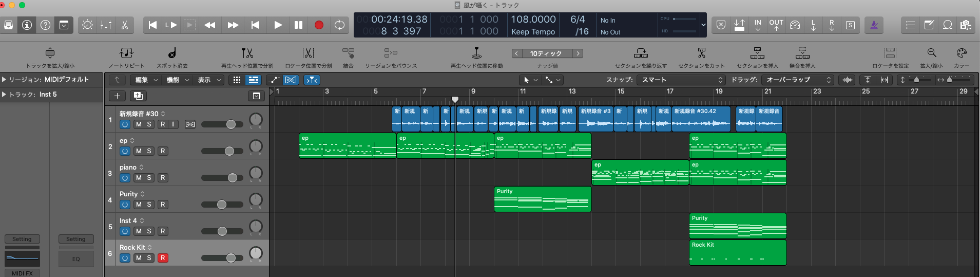The image size is (980, 277).
Task: Open the Drag オーバーラップ dropdown
Action: [797, 80]
